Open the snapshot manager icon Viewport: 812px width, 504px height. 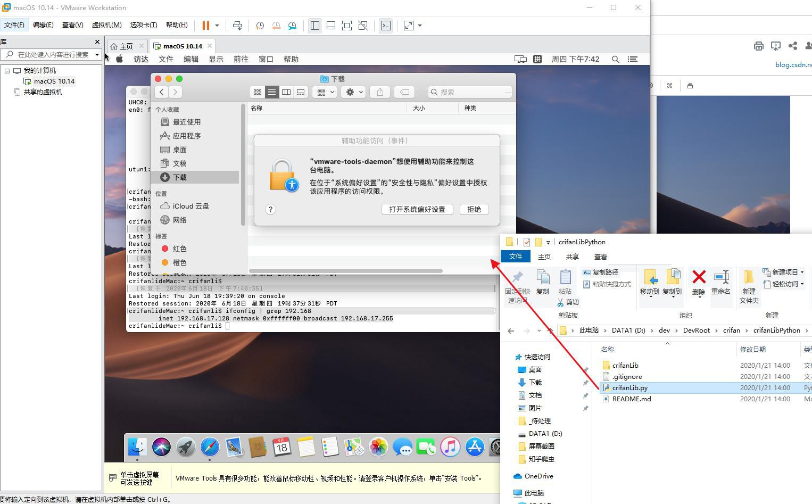pos(292,25)
